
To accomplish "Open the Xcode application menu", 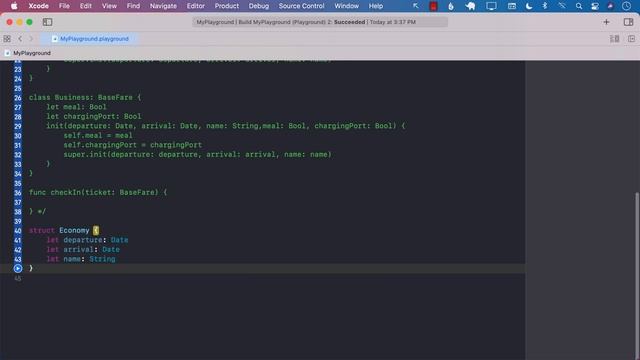I will click(38, 6).
